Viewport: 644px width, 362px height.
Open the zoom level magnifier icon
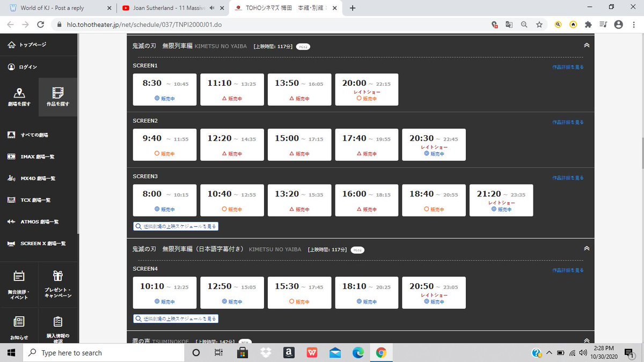[x=524, y=25]
